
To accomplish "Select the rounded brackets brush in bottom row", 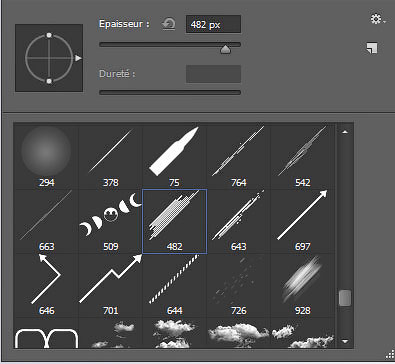I will 46,333.
